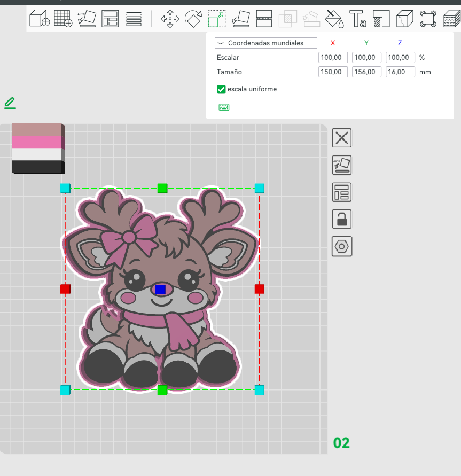Image resolution: width=461 pixels, height=476 pixels.
Task: Run Auto orient from the top toolbar
Action: [87, 19]
